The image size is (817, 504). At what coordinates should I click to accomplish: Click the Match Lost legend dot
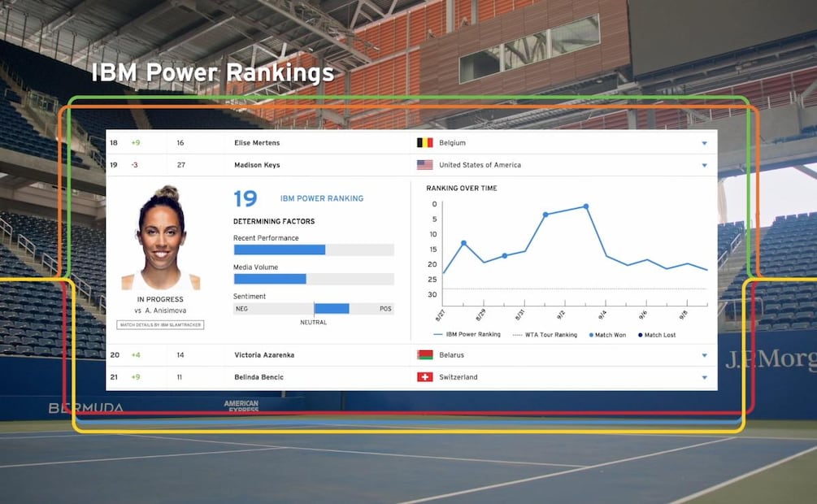640,335
